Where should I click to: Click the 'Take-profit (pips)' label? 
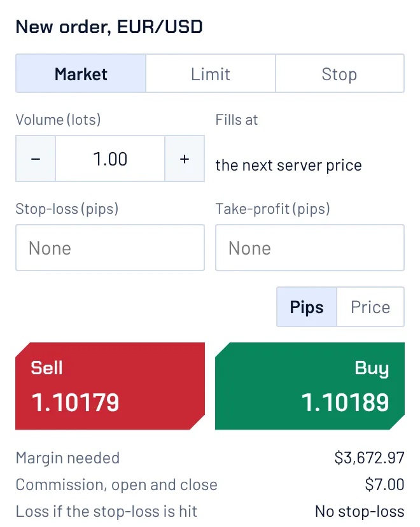[x=272, y=209]
